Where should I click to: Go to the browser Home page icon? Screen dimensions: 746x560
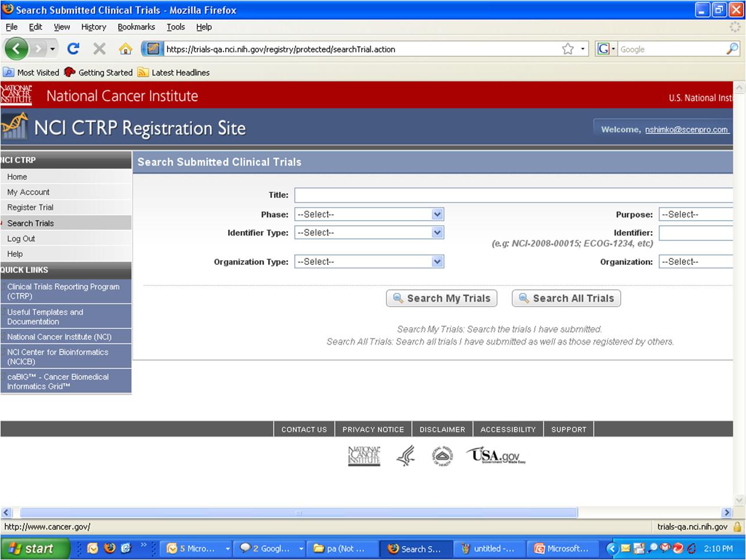(x=125, y=49)
